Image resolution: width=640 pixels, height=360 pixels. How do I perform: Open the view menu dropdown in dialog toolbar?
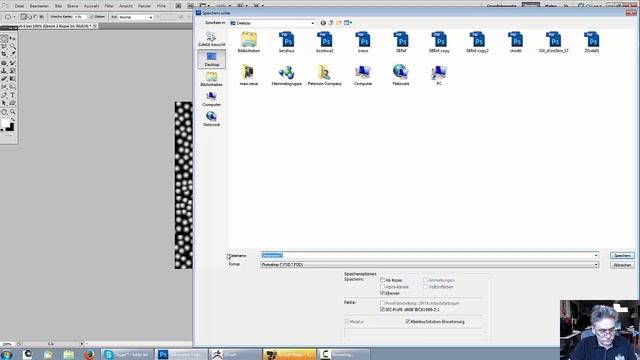[x=348, y=23]
